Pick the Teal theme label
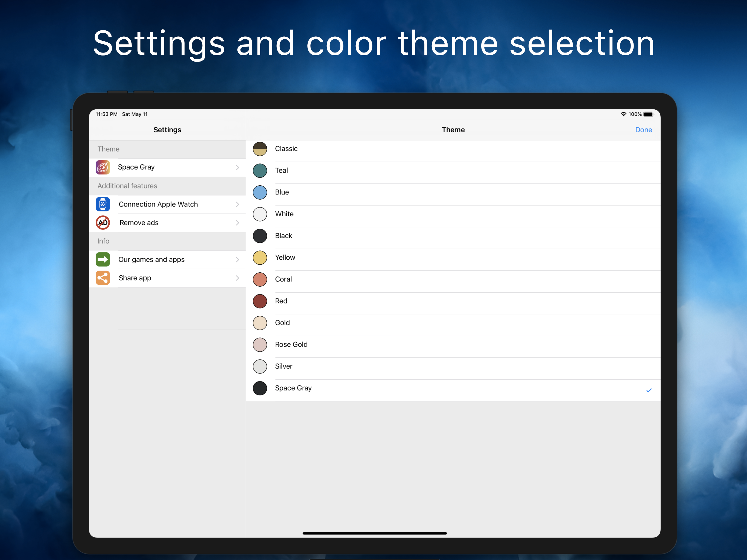This screenshot has height=560, width=747. (x=281, y=171)
